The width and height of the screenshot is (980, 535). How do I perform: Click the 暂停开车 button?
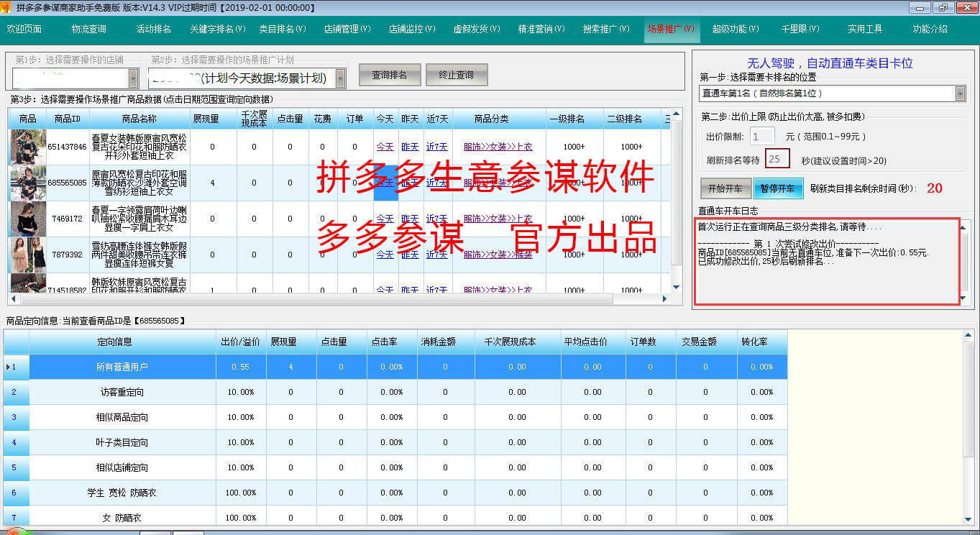779,188
